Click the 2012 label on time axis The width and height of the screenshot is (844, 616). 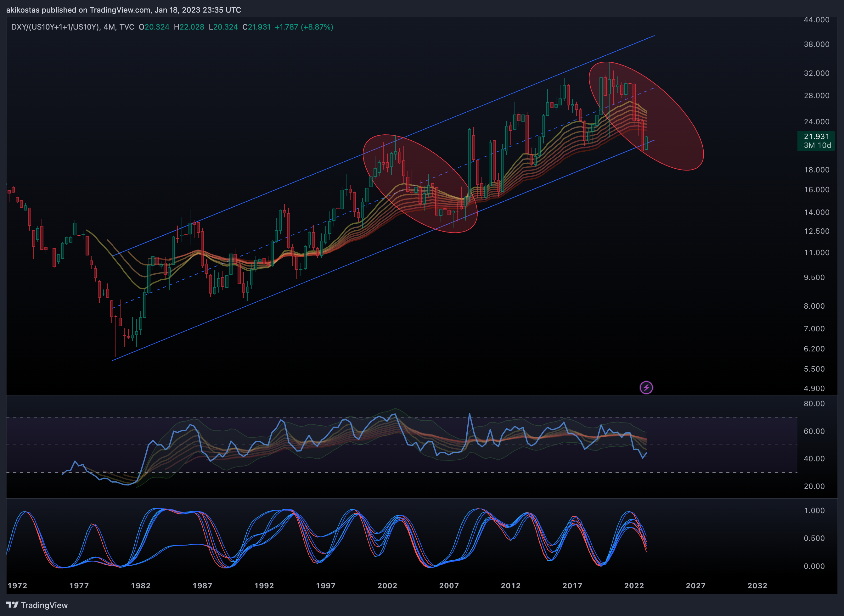pyautogui.click(x=510, y=585)
